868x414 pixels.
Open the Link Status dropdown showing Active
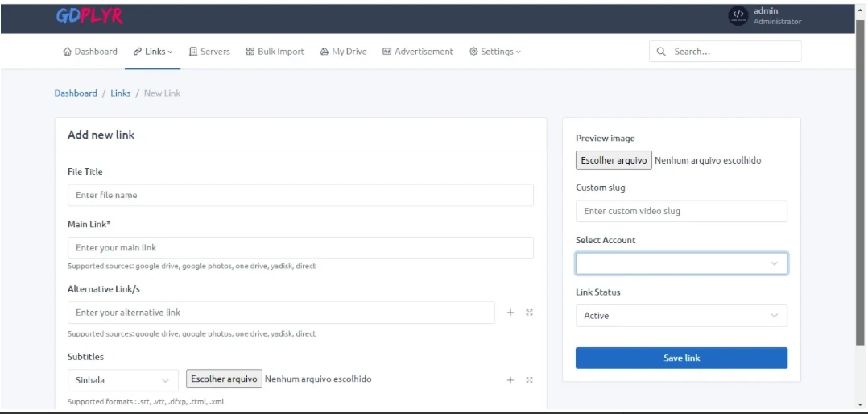(x=681, y=316)
